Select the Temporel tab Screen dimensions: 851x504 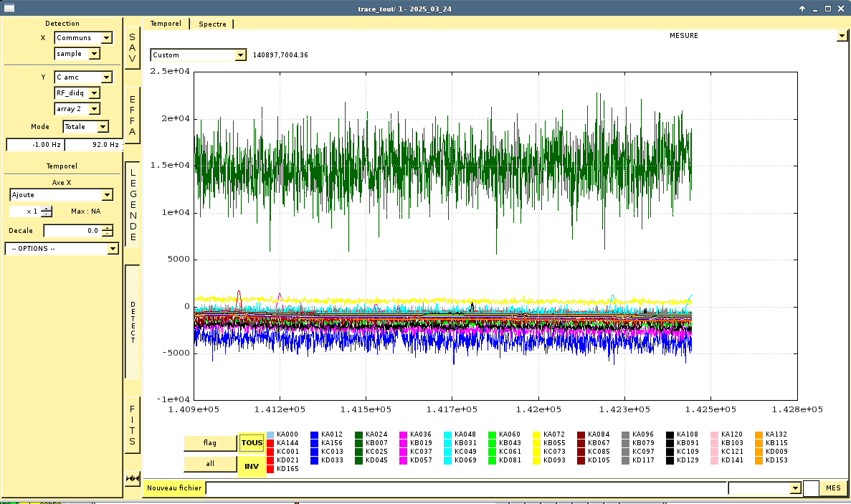[x=166, y=24]
